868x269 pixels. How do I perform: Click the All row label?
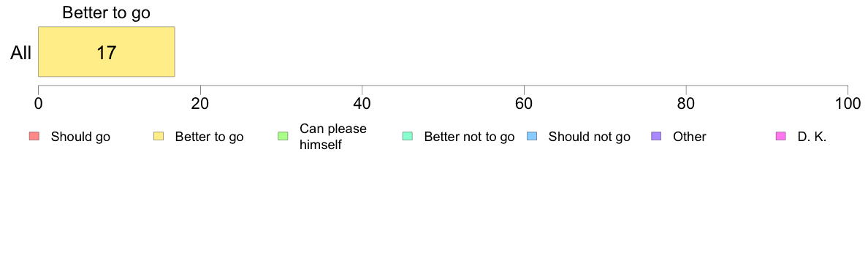click(21, 53)
